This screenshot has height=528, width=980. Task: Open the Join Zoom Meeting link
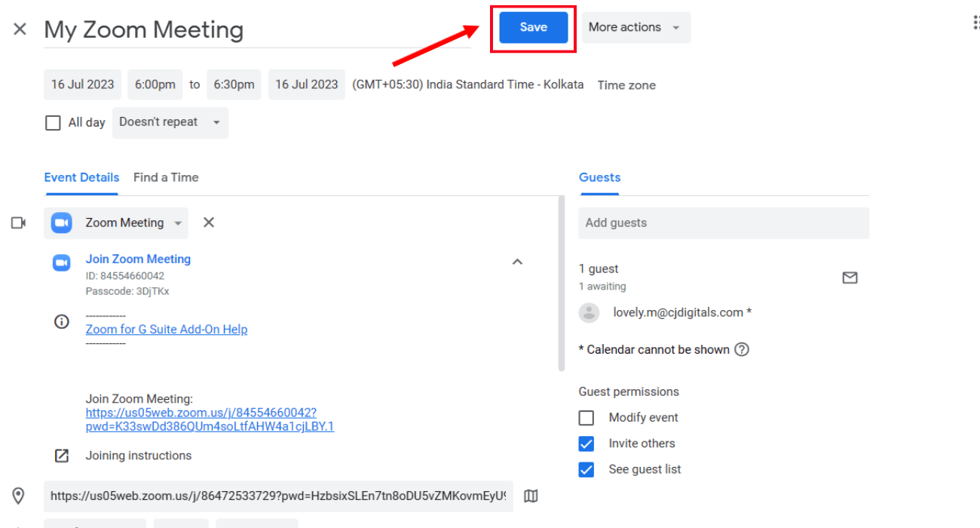click(138, 259)
